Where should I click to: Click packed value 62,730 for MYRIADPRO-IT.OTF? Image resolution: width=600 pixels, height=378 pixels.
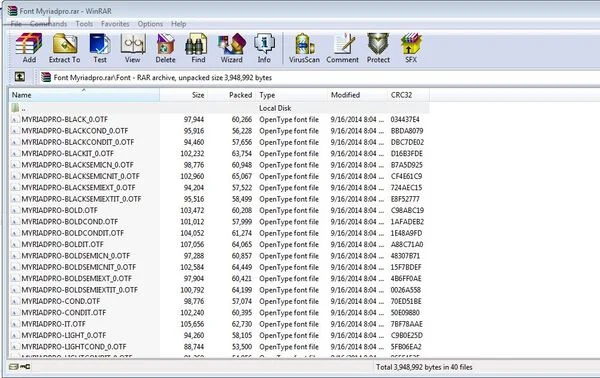pyautogui.click(x=242, y=324)
